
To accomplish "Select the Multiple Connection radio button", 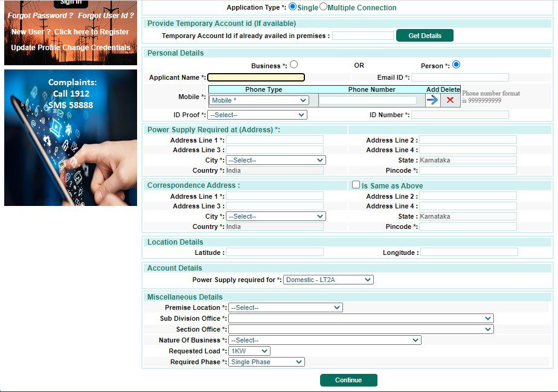I will [x=324, y=7].
